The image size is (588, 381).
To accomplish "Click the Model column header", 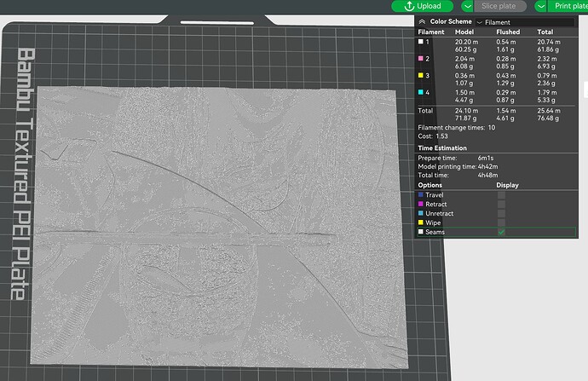I will (x=464, y=32).
